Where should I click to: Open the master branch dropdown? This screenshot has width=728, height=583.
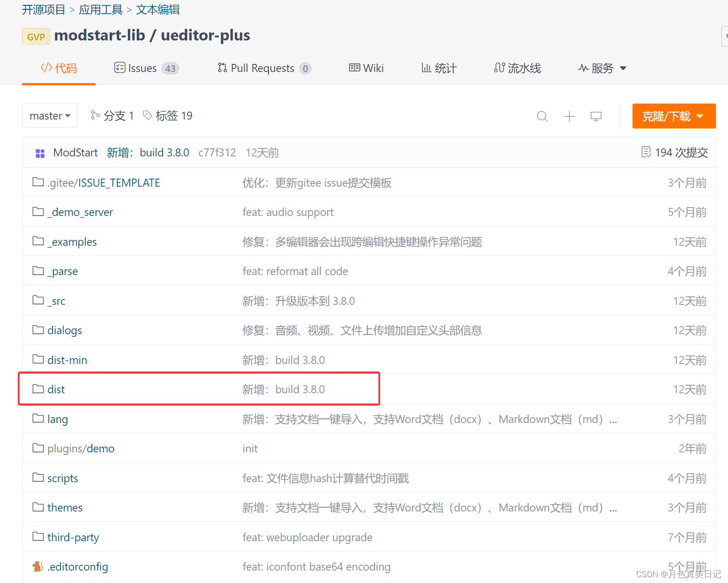tap(50, 116)
